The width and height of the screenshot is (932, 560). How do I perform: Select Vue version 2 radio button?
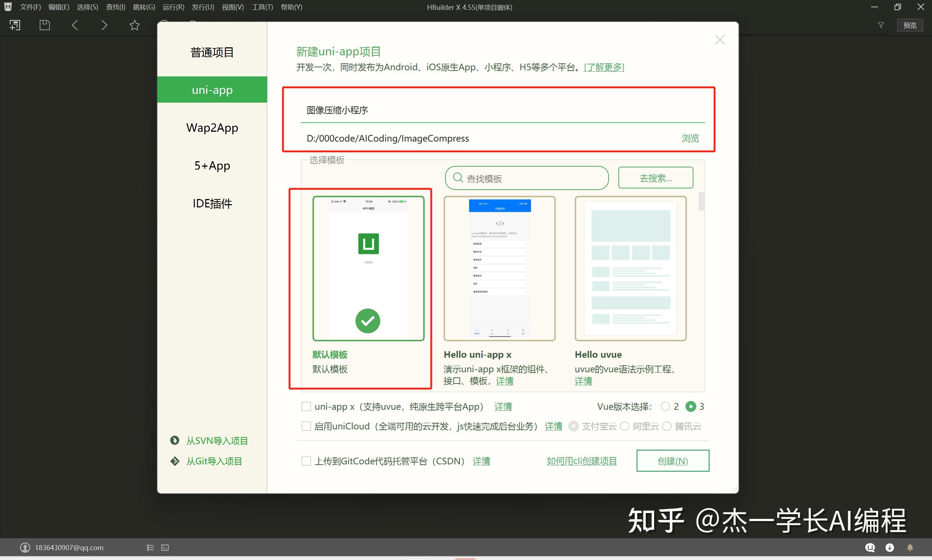pyautogui.click(x=665, y=406)
